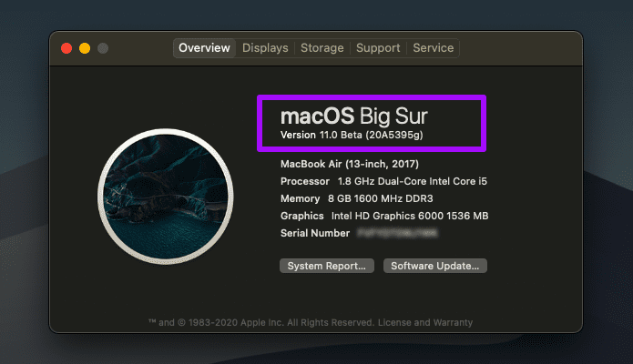
Task: Open the Service tab
Action: (x=434, y=48)
